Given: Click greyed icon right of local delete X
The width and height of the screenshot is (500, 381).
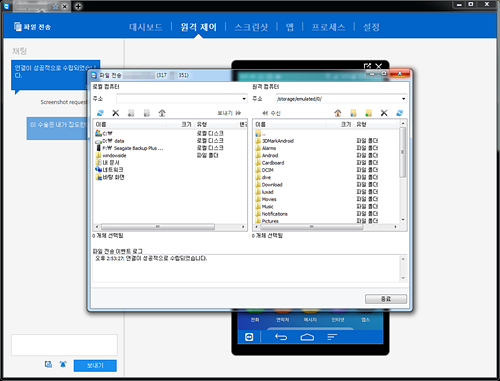Looking at the screenshot, I should [131, 113].
